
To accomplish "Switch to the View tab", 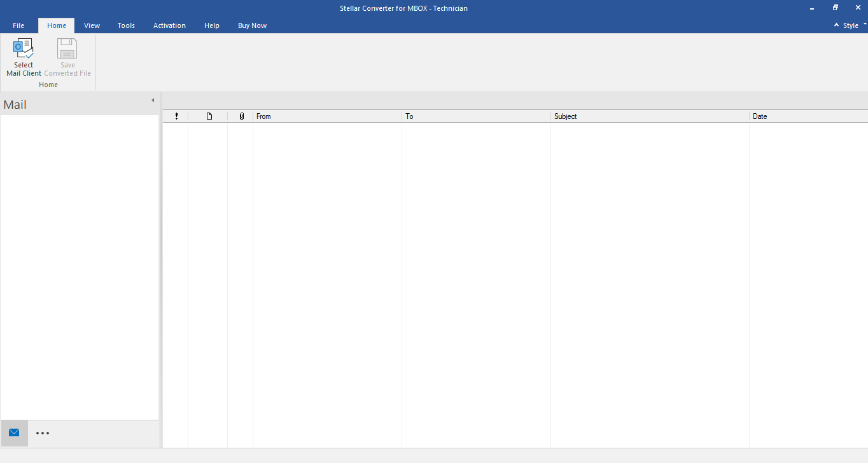I will point(92,25).
